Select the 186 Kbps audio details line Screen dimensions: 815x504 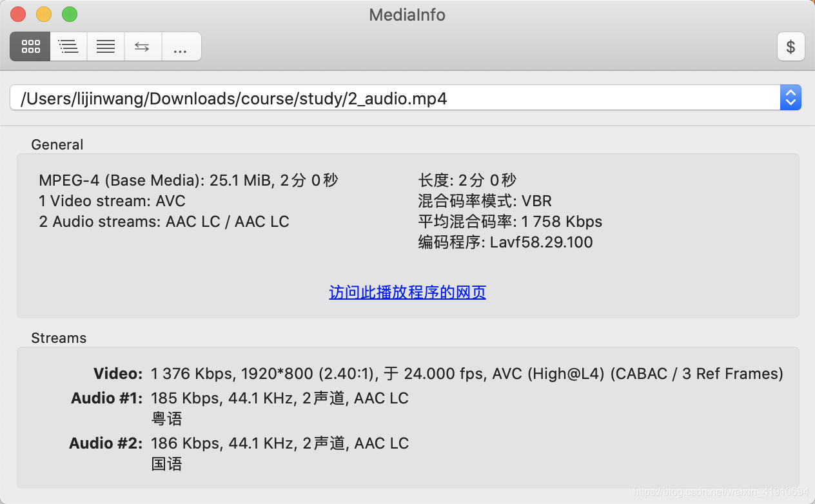pyautogui.click(x=280, y=443)
